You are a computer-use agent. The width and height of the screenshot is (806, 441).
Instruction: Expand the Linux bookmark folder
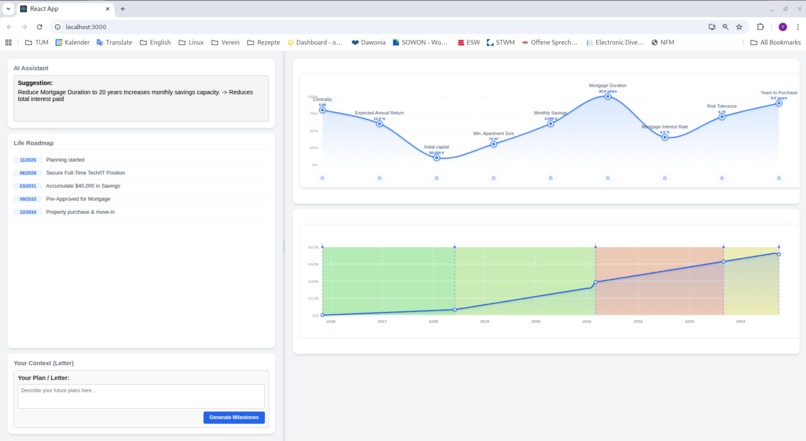coord(191,42)
